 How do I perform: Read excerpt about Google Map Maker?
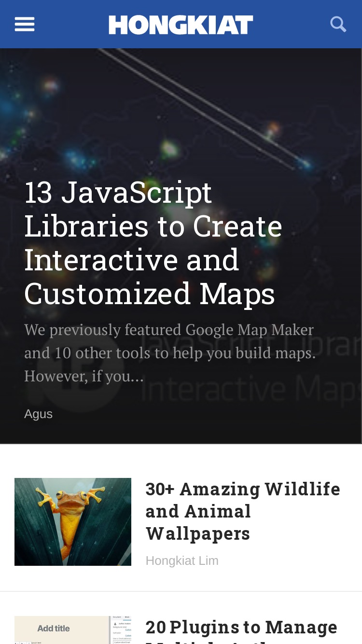point(170,353)
